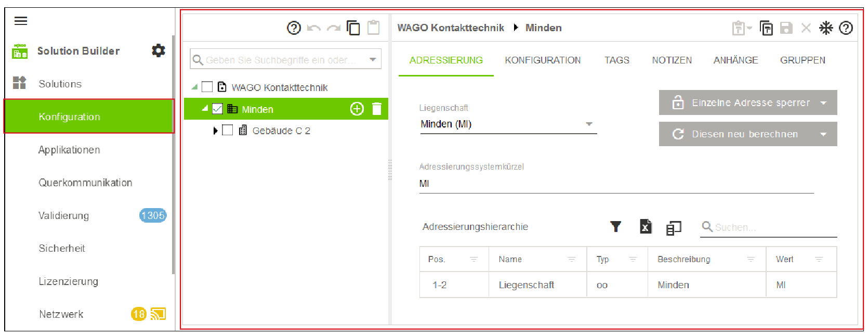Screen dimensions: 868x335
Task: Open Sicherheit in the sidebar
Action: (x=62, y=248)
